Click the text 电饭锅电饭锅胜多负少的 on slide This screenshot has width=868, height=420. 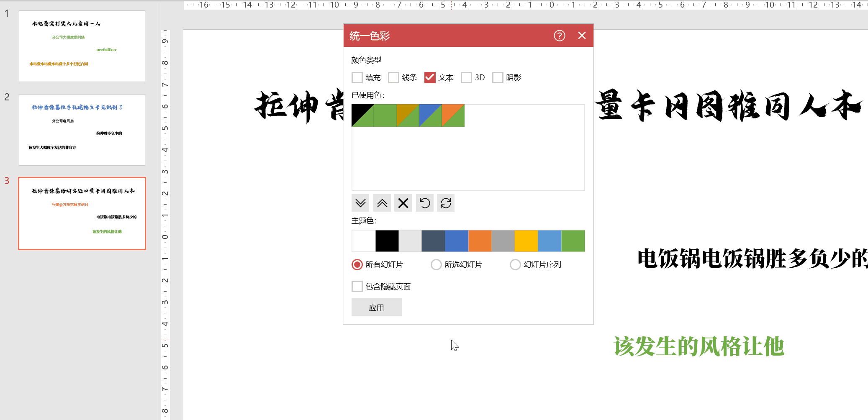752,259
